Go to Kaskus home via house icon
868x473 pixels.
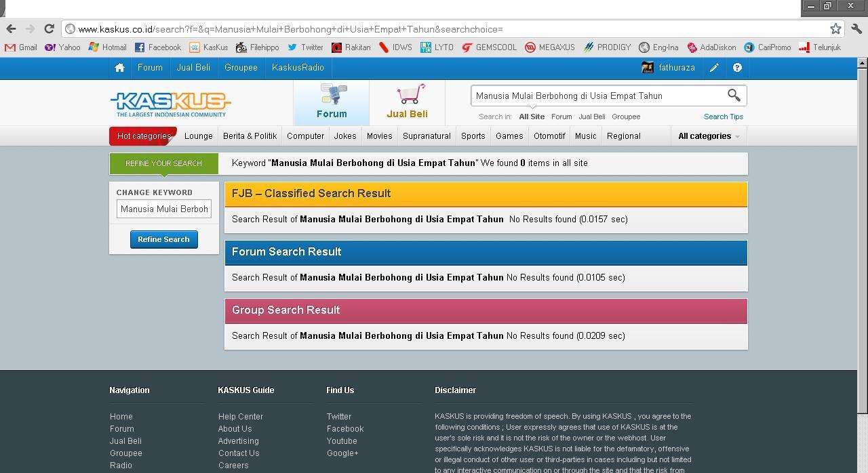tap(119, 68)
